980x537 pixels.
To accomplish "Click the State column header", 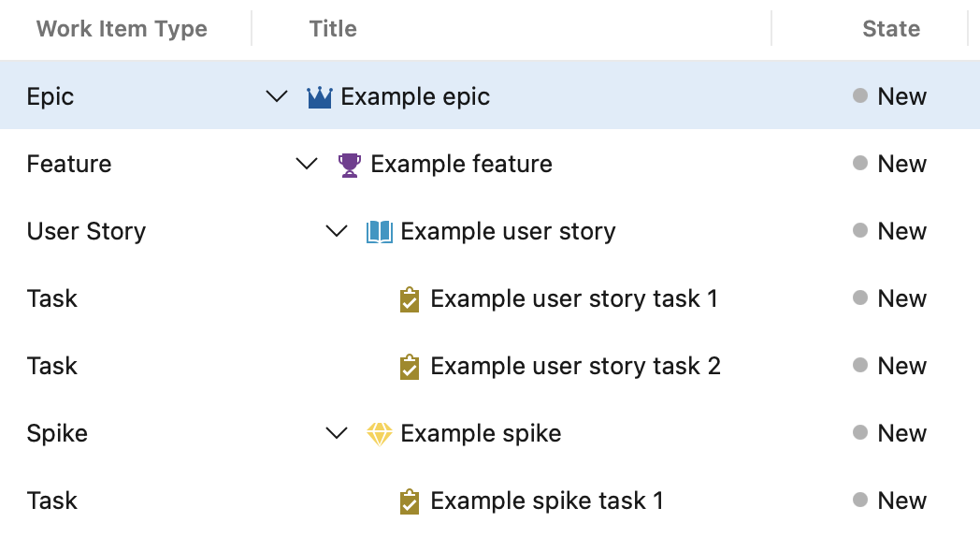I will click(890, 29).
